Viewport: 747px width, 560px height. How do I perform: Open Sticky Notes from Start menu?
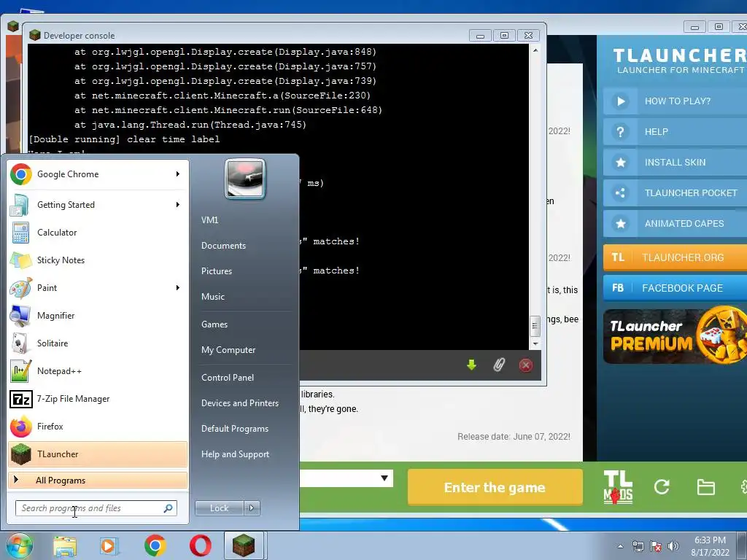[98, 260]
